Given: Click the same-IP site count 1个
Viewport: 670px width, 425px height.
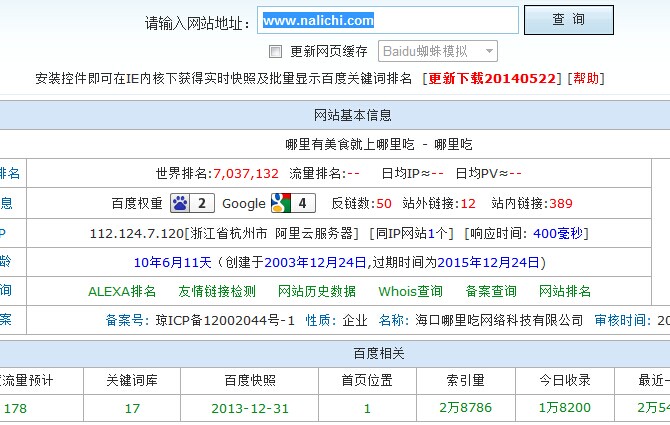Looking at the screenshot, I should click(x=437, y=234).
